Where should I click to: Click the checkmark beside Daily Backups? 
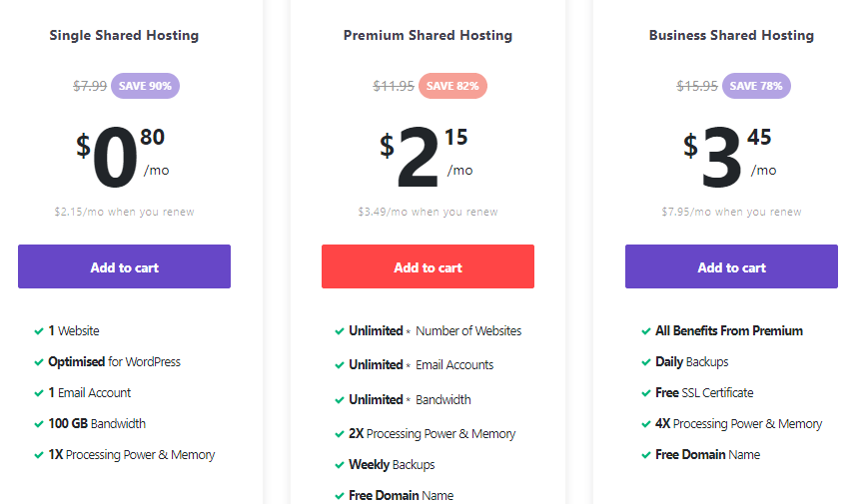click(x=645, y=362)
